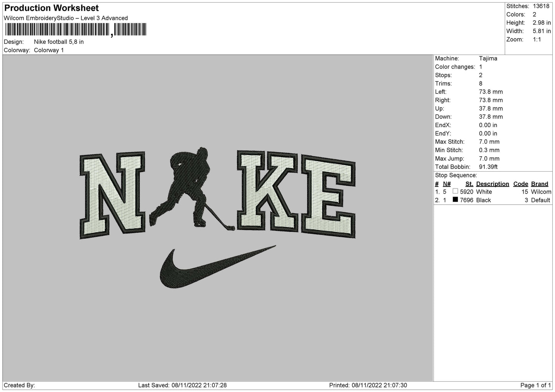Screen dimensions: 555x392
Task: Click the Stops value 2
Action: pyautogui.click(x=480, y=75)
